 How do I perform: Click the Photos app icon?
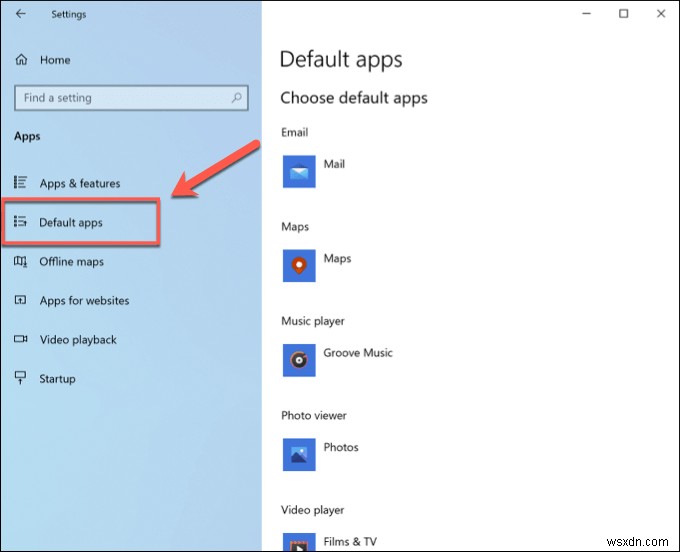pyautogui.click(x=299, y=454)
